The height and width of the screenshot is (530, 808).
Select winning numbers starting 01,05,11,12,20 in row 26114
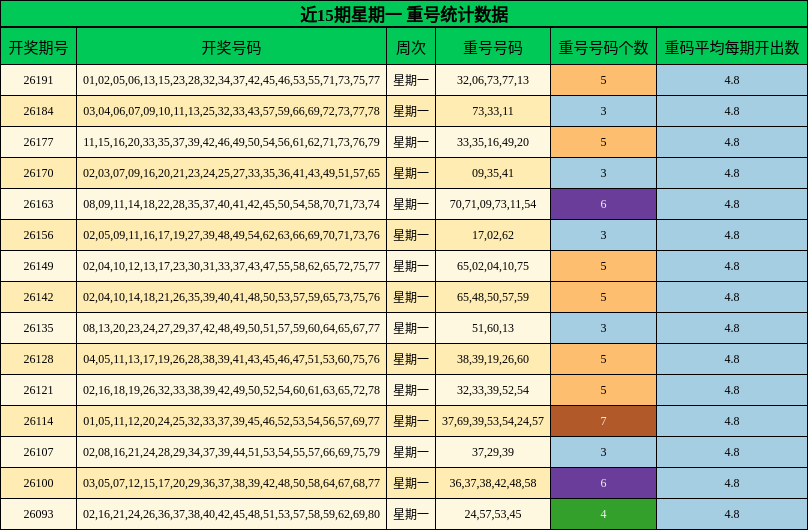231,421
